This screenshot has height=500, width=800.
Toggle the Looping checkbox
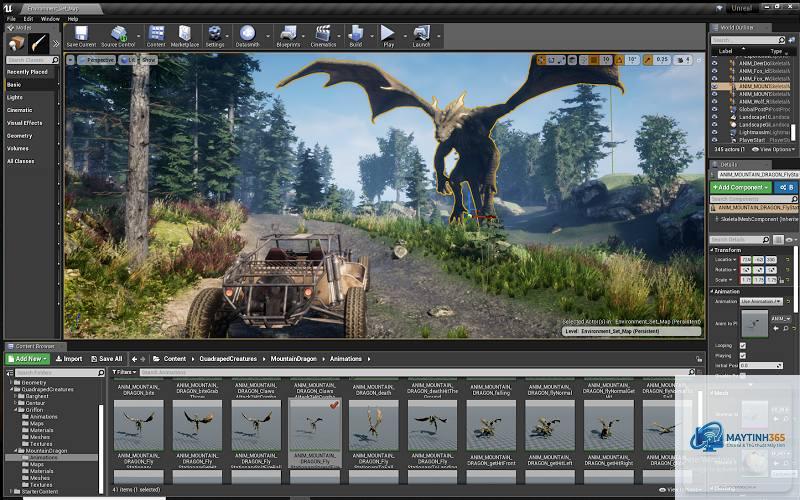(743, 345)
